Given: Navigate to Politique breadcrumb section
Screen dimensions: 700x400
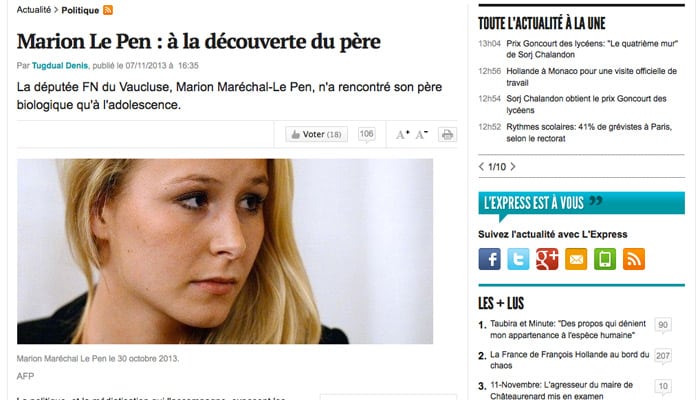Looking at the screenshot, I should pyautogui.click(x=80, y=10).
